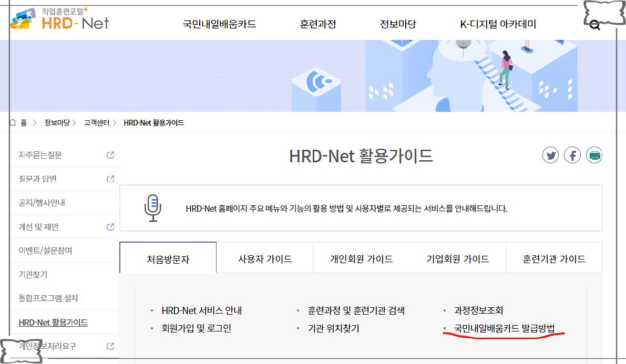
Task: Open the K-디지털 아카데미 menu
Action: click(x=497, y=24)
